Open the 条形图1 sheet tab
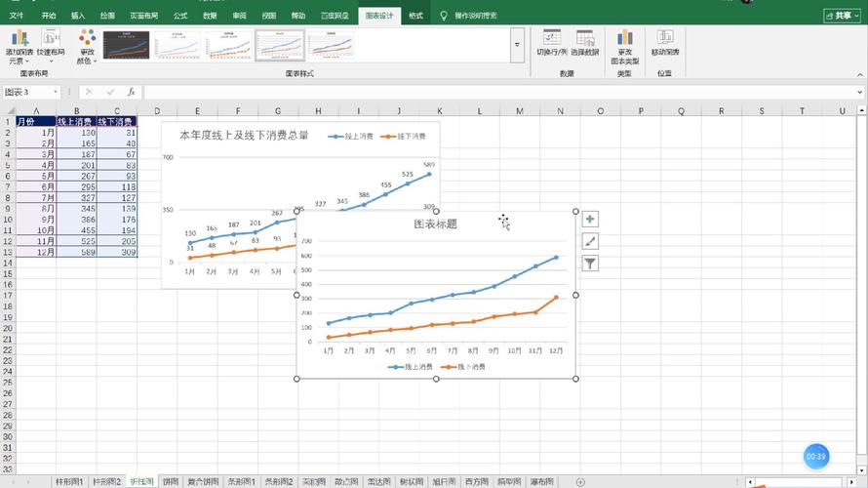 tap(242, 482)
